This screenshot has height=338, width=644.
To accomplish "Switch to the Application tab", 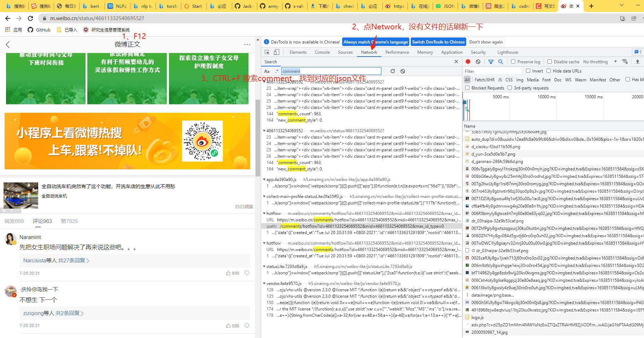I will click(452, 52).
